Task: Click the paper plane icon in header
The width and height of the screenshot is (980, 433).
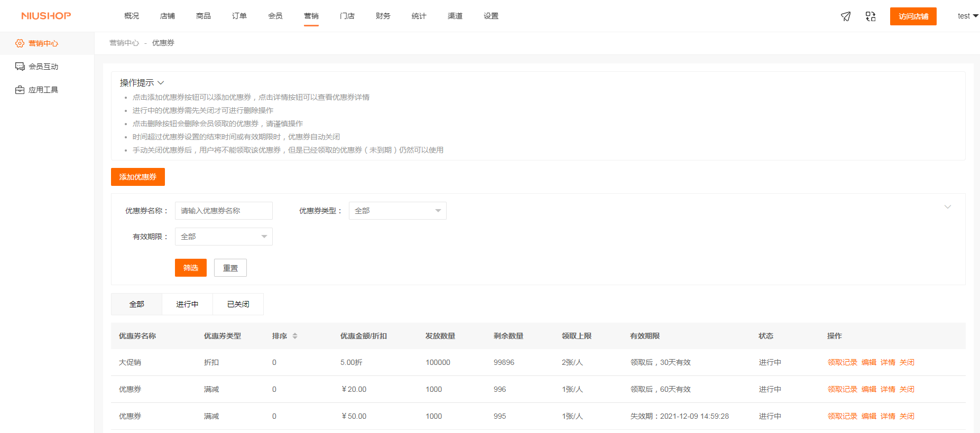Action: point(846,16)
